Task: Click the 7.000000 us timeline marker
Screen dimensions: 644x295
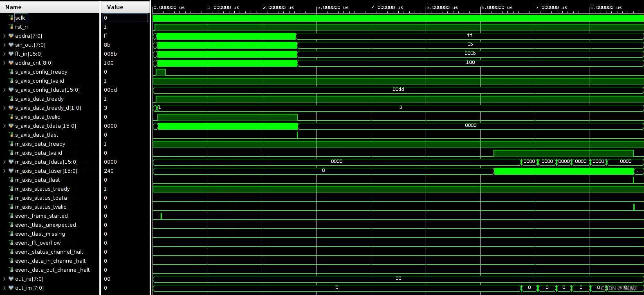Action: tap(551, 7)
